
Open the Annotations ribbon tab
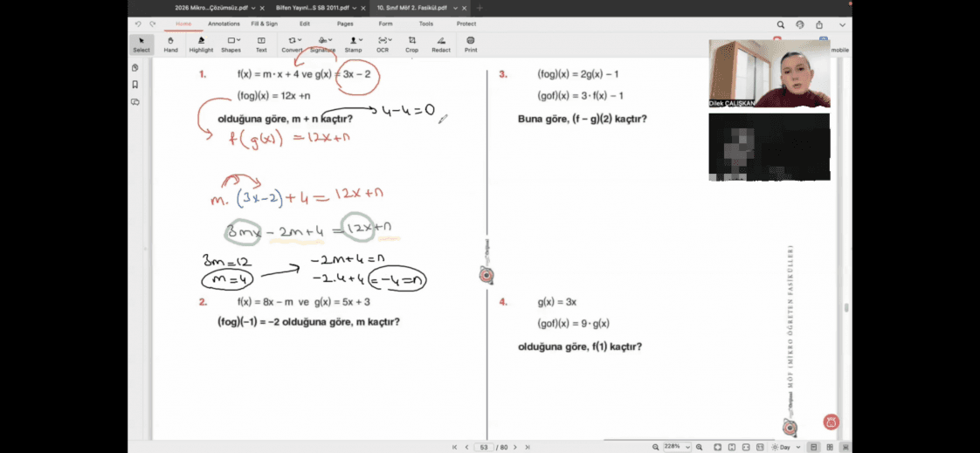click(x=224, y=24)
